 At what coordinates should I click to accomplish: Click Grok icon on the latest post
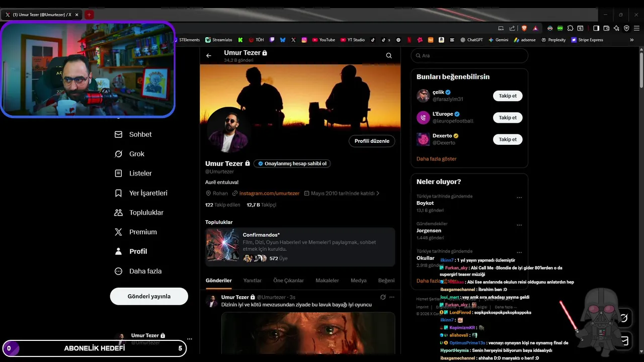383,297
